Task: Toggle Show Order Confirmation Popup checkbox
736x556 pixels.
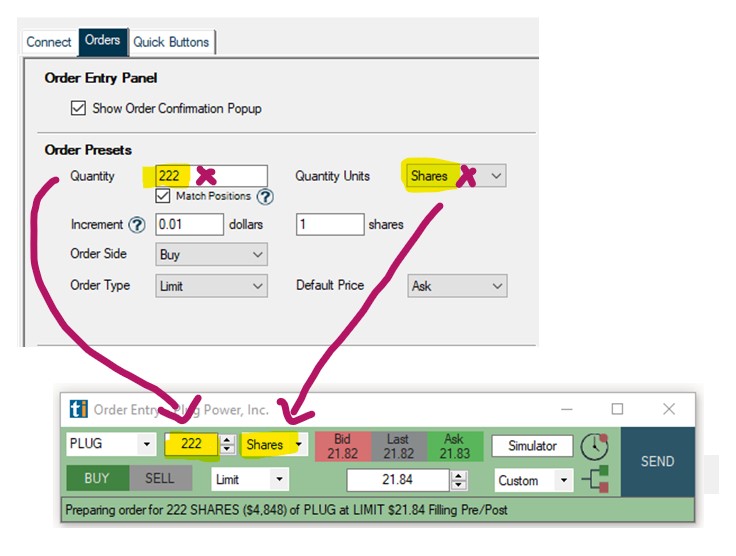Action: coord(78,108)
